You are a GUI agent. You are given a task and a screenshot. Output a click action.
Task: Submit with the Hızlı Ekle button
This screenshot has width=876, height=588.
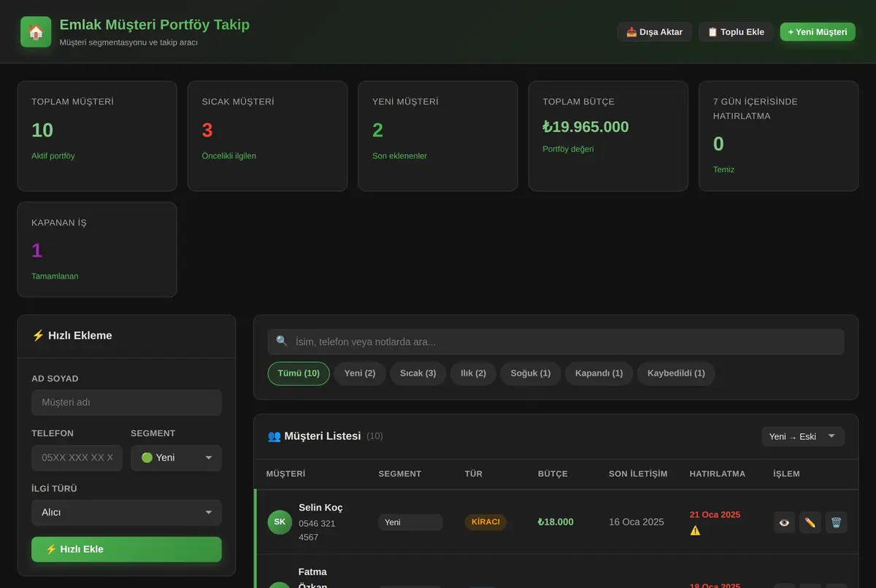point(126,549)
